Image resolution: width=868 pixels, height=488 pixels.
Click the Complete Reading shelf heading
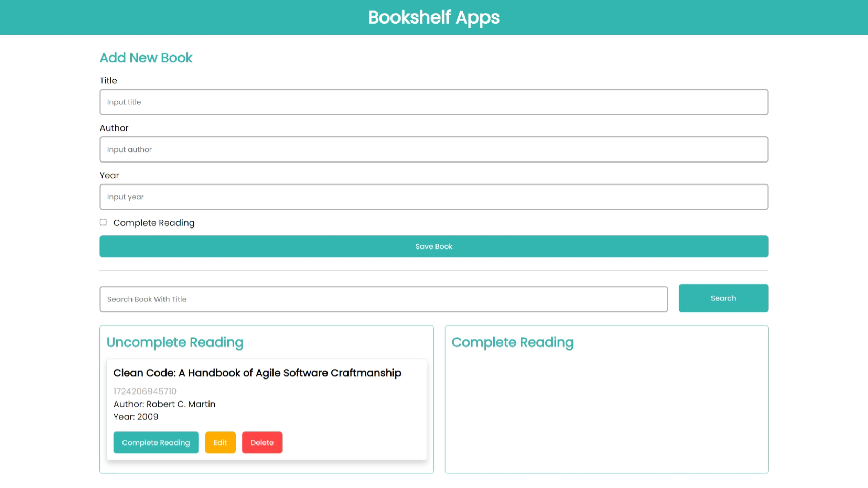click(x=513, y=343)
